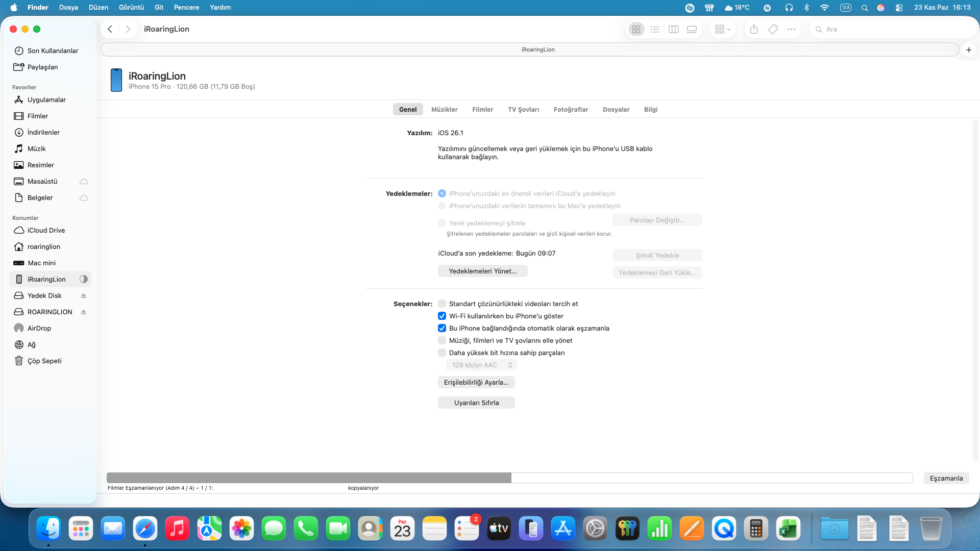Open the group-by options dropdown
Viewport: 980px width, 551px height.
pos(722,30)
